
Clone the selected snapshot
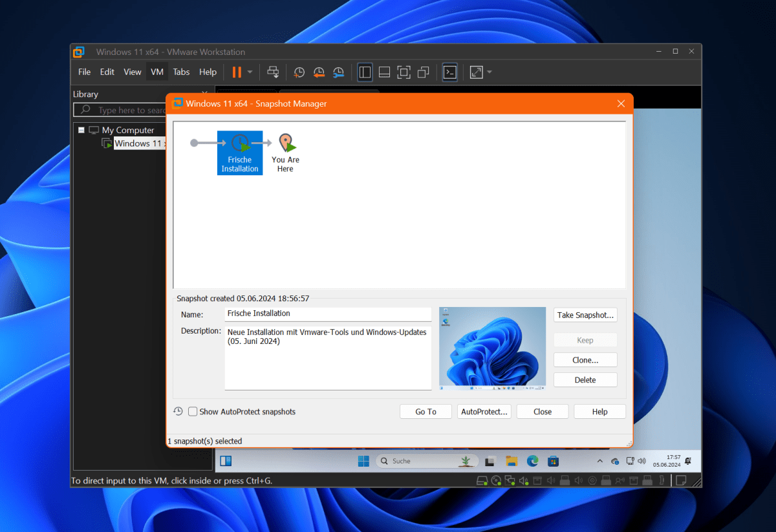585,359
